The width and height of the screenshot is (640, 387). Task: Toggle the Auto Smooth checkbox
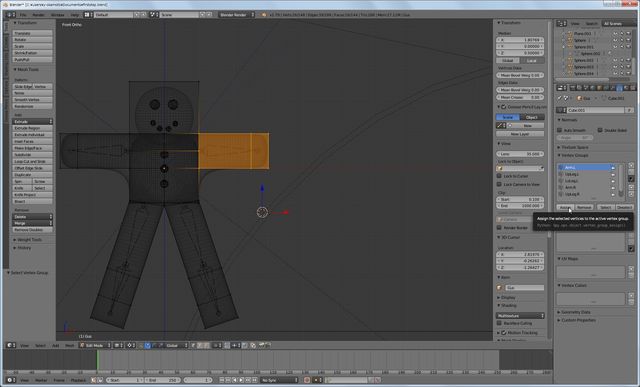[x=560, y=130]
